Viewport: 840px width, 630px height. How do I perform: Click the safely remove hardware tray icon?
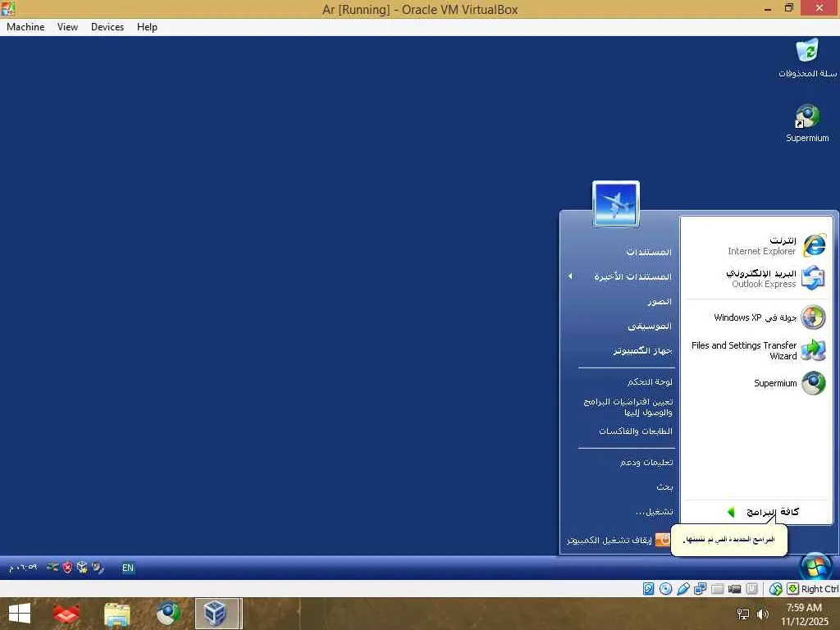click(52, 567)
